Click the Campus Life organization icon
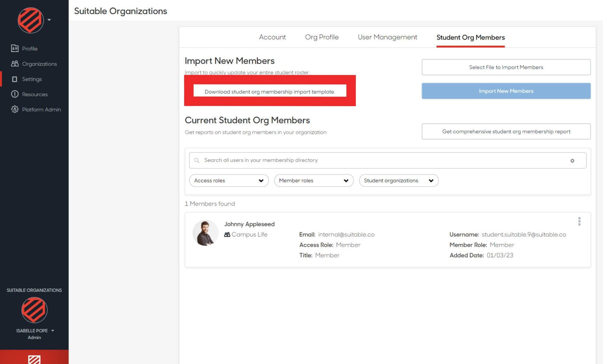Image resolution: width=603 pixels, height=364 pixels. coord(227,234)
